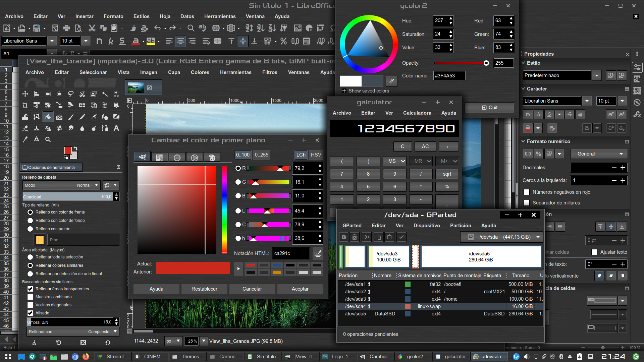Open the CMYK color selector tab
Image resolution: width=644 pixels, height=362 pixels.
tap(160, 157)
